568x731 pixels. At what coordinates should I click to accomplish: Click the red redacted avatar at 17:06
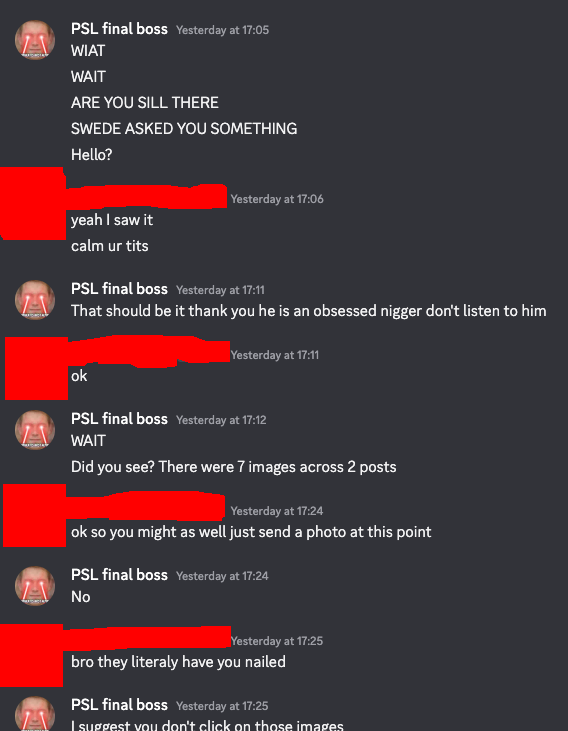point(33,204)
